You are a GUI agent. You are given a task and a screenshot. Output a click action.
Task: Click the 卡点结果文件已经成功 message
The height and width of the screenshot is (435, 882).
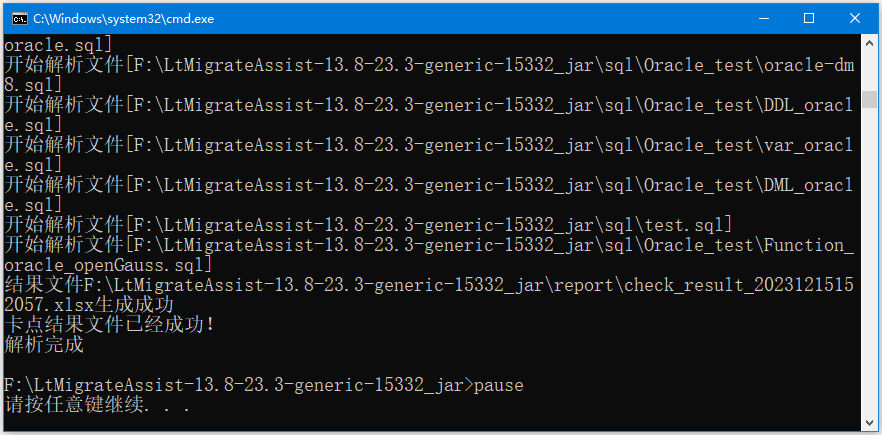[x=109, y=325]
